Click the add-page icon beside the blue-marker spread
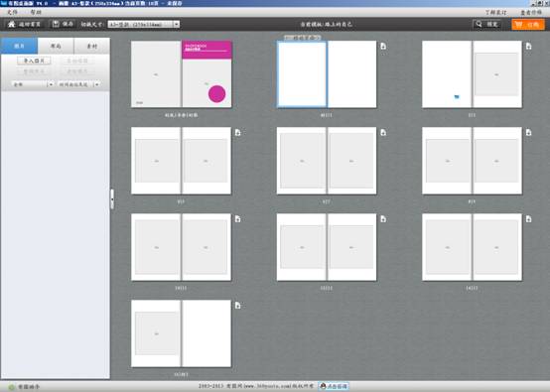The width and height of the screenshot is (550, 392). click(528, 46)
